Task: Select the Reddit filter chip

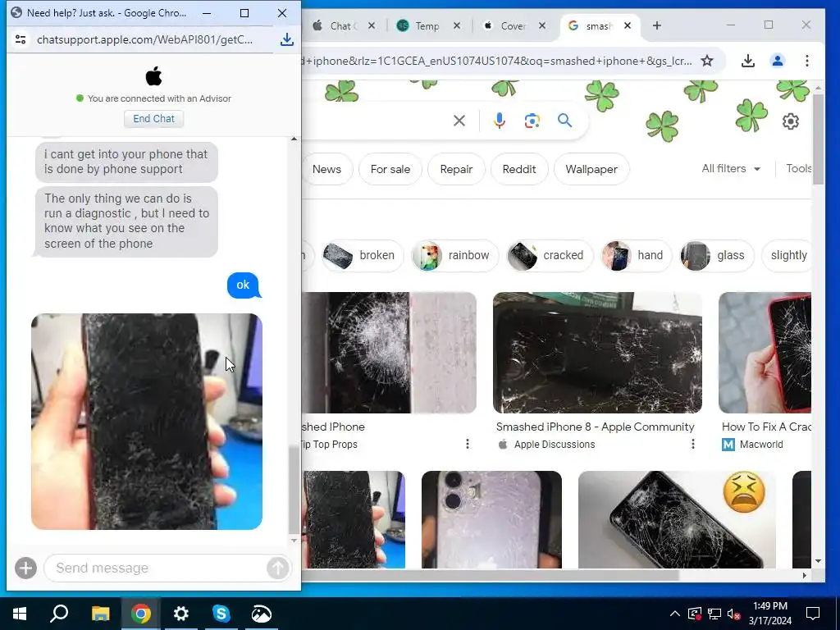Action: (519, 169)
